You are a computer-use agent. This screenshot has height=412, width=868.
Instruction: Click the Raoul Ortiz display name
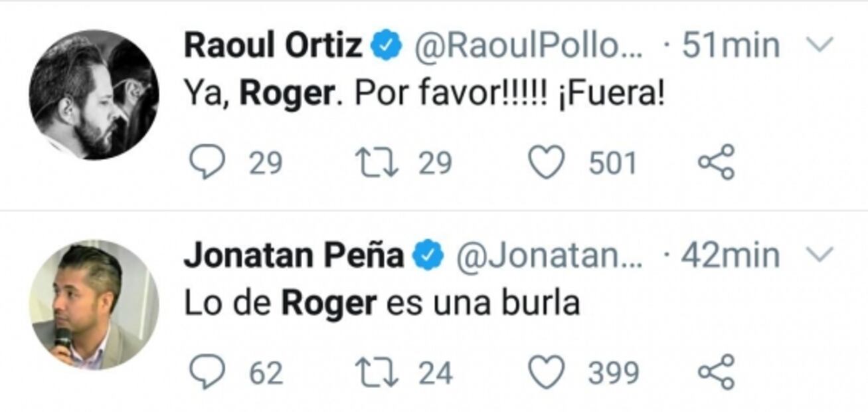tap(273, 47)
